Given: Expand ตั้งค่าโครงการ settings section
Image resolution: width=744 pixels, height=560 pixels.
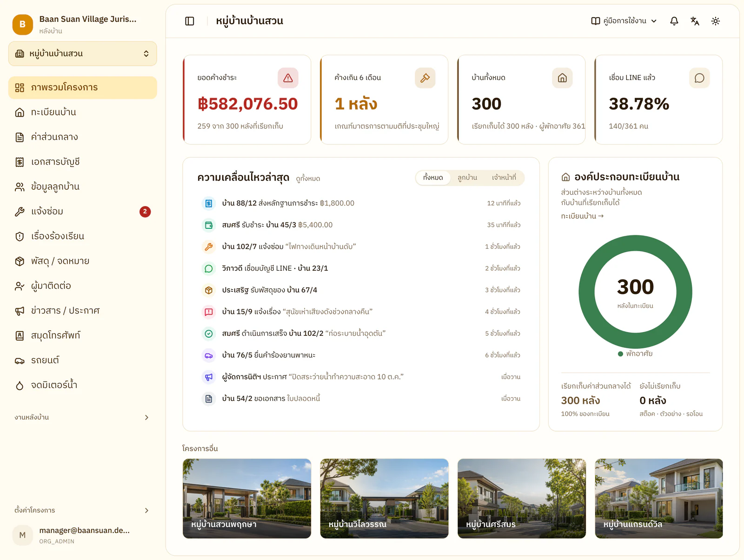Looking at the screenshot, I should coord(83,510).
